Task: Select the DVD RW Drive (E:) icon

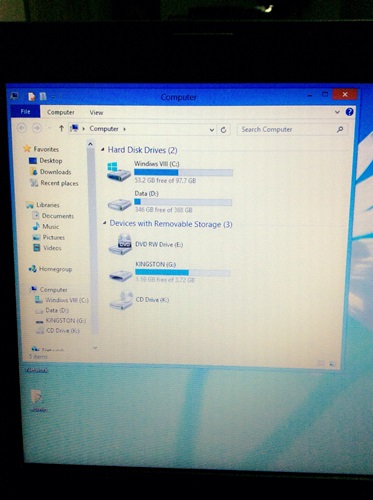Action: pyautogui.click(x=121, y=244)
